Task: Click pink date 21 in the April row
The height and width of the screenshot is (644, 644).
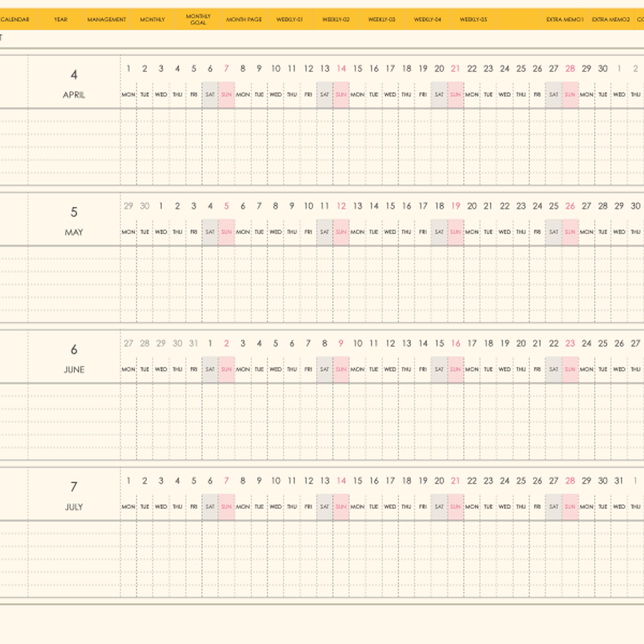Action: click(x=456, y=69)
